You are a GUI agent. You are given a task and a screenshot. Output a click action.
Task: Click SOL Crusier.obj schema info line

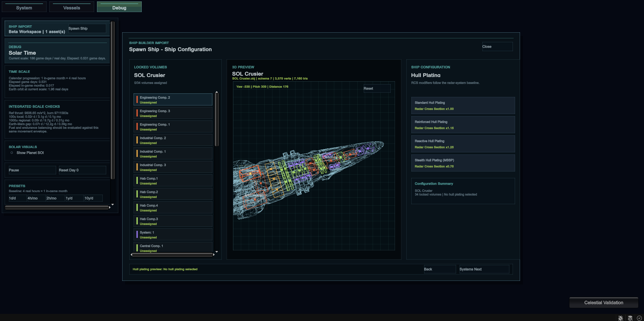click(x=270, y=78)
